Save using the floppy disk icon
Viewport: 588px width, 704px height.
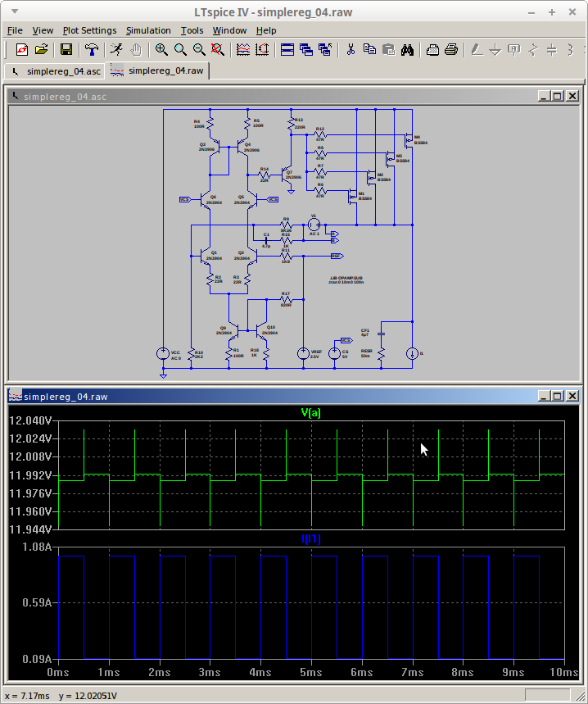point(66,49)
